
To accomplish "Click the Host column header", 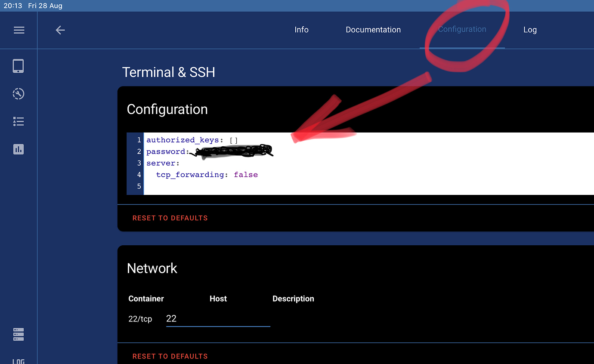I will [x=218, y=299].
